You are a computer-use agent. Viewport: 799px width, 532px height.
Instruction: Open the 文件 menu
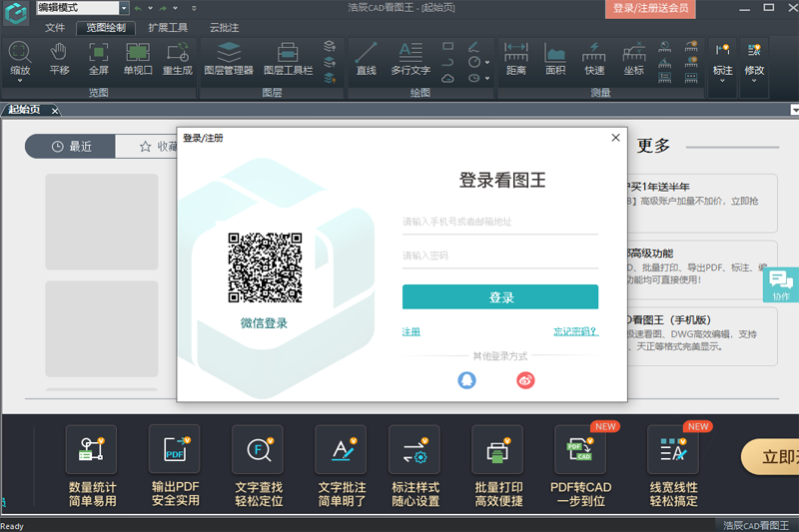(54, 28)
